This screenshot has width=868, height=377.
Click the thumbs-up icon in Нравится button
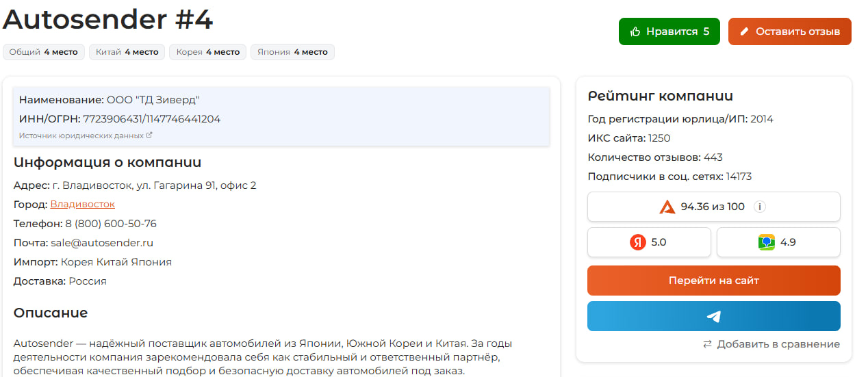coord(635,31)
